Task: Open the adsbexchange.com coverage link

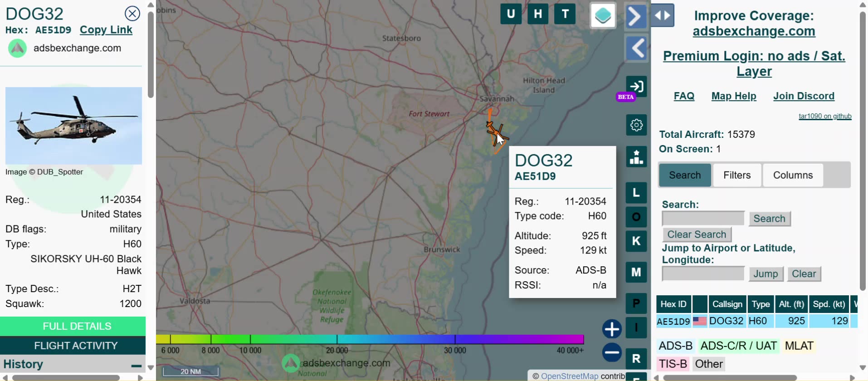Action: click(x=754, y=31)
